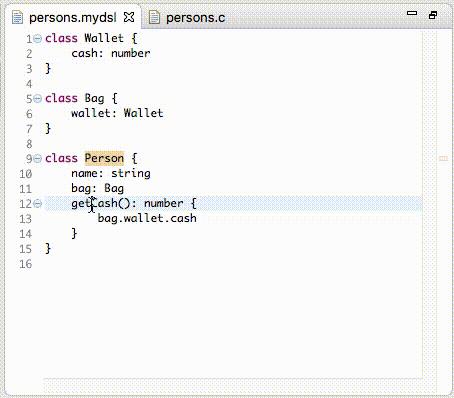454x398 pixels.
Task: Open the persons.c editor tab
Action: coord(195,18)
